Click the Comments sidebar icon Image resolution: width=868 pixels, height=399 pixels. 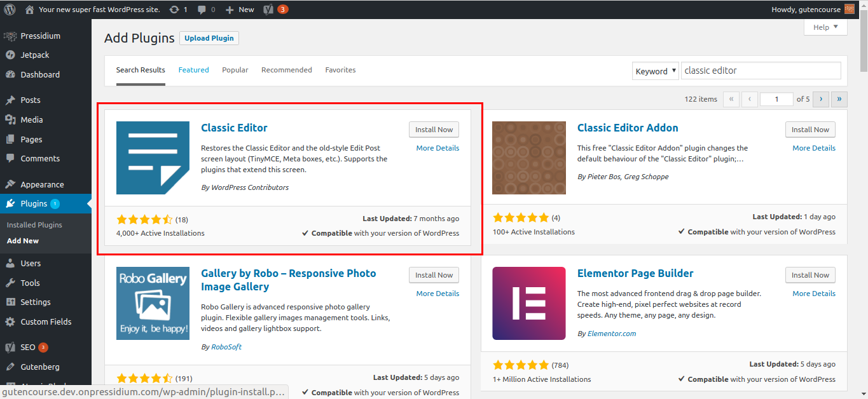(x=10, y=158)
